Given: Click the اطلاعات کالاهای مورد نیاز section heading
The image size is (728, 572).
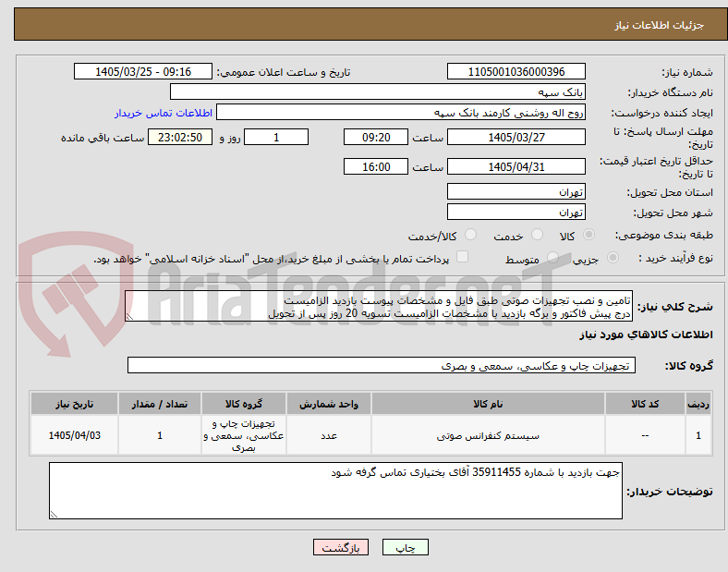Looking at the screenshot, I should [x=646, y=335].
